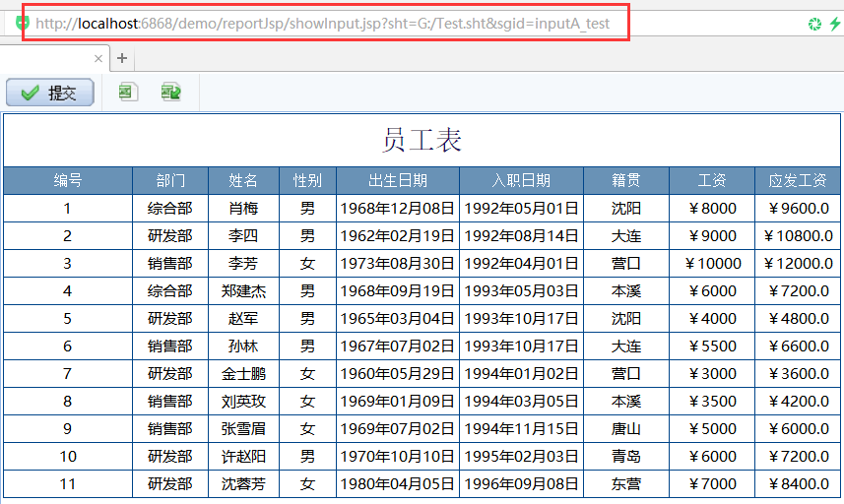Click the green shield security icon
Viewport: 844px width, 504px height.
click(x=22, y=23)
